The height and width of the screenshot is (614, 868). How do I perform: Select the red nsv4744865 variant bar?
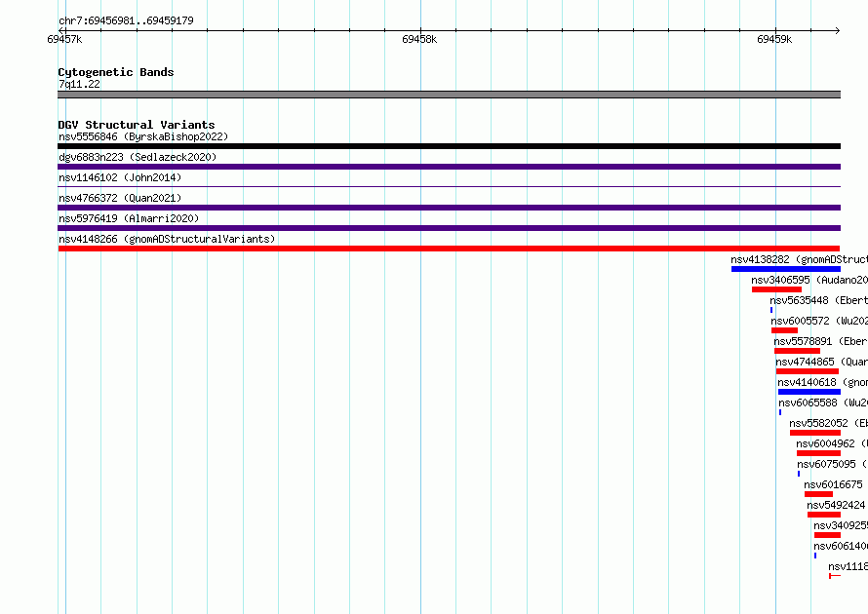[808, 371]
